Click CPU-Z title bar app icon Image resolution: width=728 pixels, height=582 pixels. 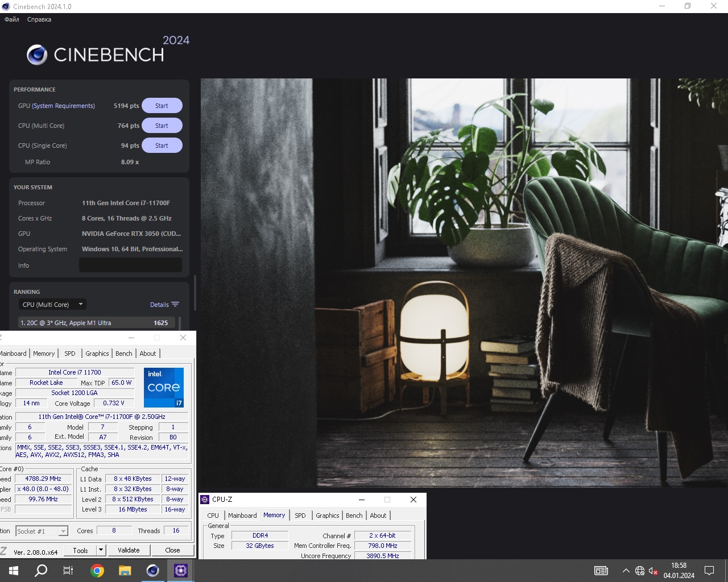click(205, 500)
